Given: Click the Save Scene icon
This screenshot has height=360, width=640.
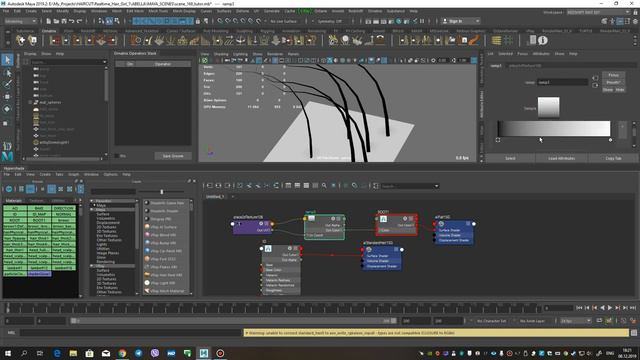Looking at the screenshot, I should point(64,21).
